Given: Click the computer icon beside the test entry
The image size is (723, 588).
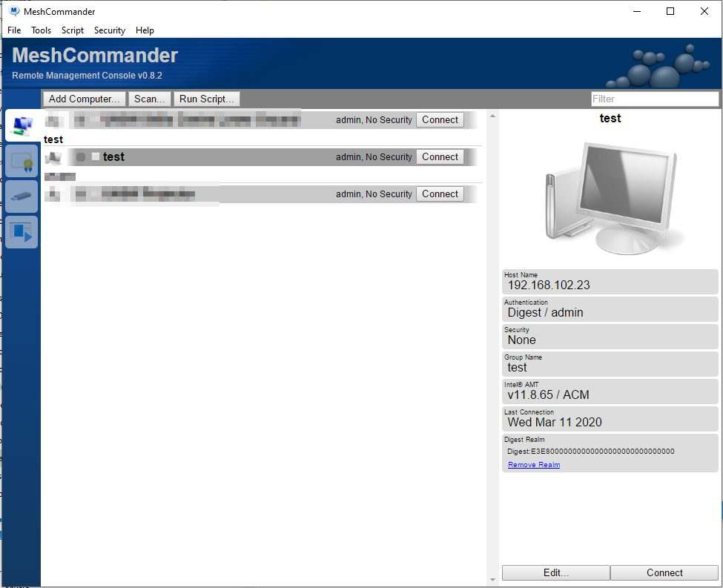Looking at the screenshot, I should click(52, 156).
